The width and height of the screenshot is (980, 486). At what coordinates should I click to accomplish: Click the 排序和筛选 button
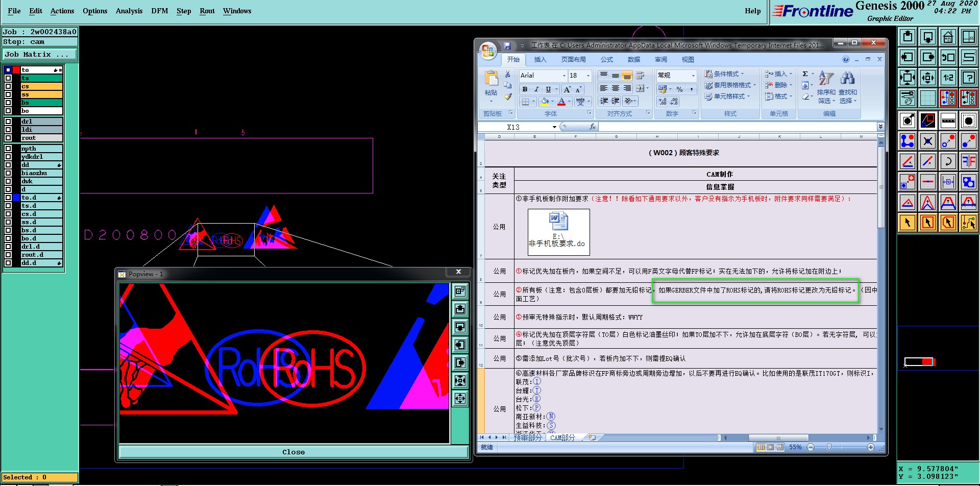[x=826, y=87]
